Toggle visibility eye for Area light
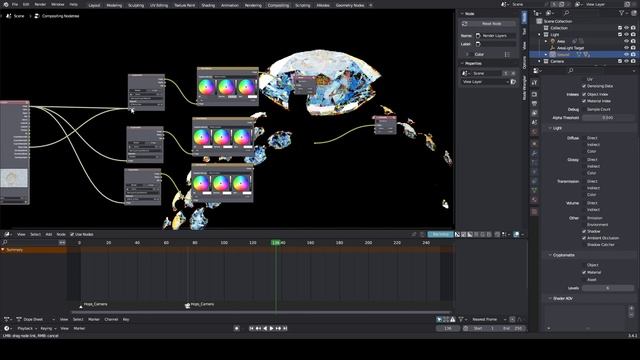 point(627,41)
